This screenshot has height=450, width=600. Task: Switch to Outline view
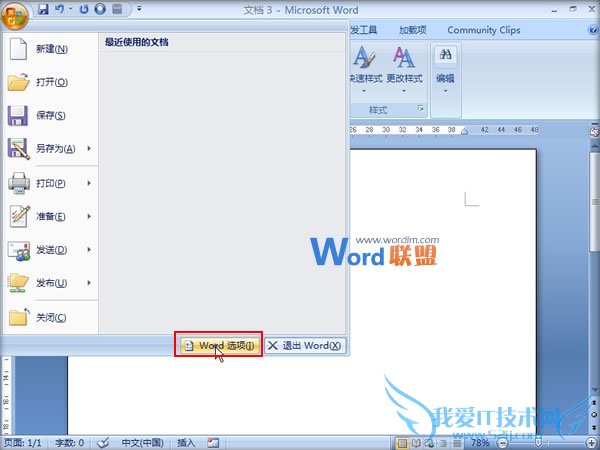point(443,443)
